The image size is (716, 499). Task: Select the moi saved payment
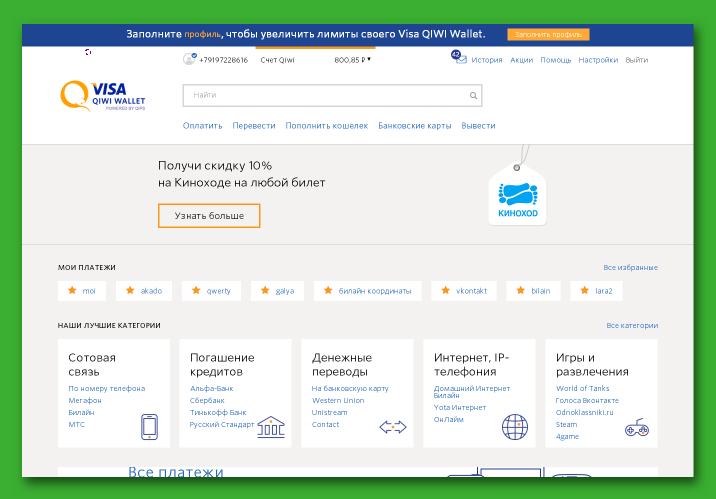[x=82, y=291]
